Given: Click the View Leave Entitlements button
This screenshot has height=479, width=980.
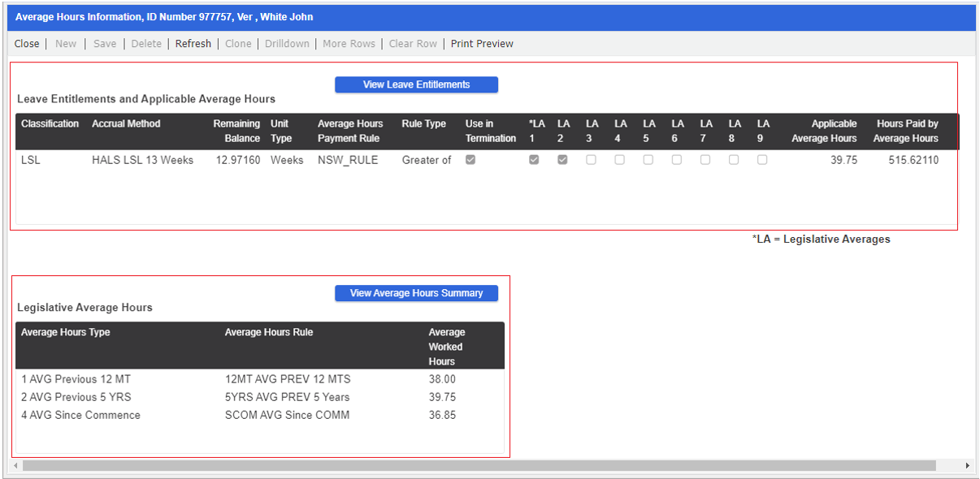Looking at the screenshot, I should tap(416, 84).
